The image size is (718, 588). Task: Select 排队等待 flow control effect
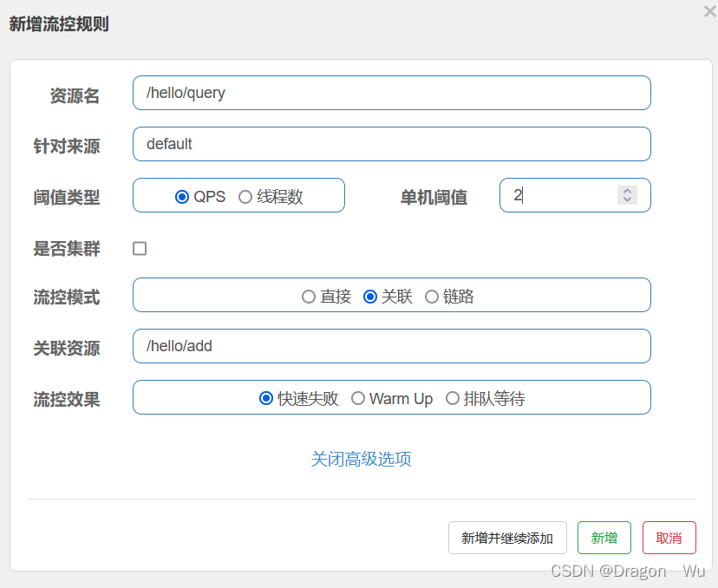pos(453,398)
